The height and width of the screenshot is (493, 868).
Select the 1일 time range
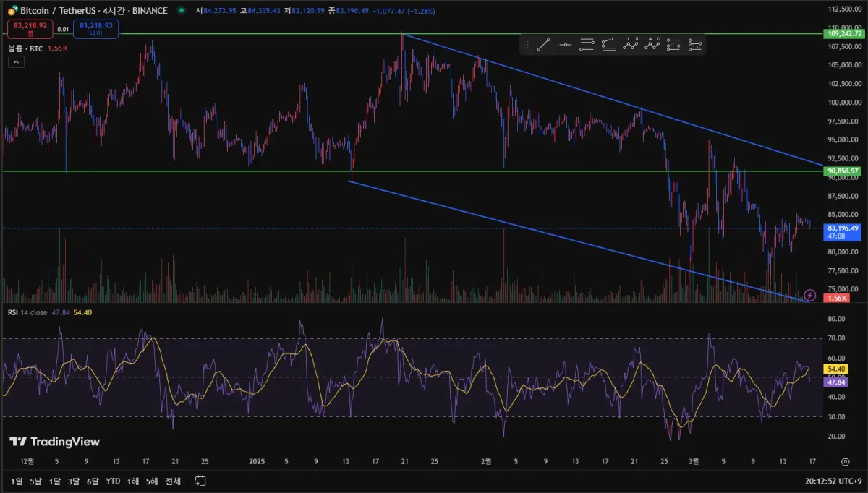pyautogui.click(x=17, y=481)
